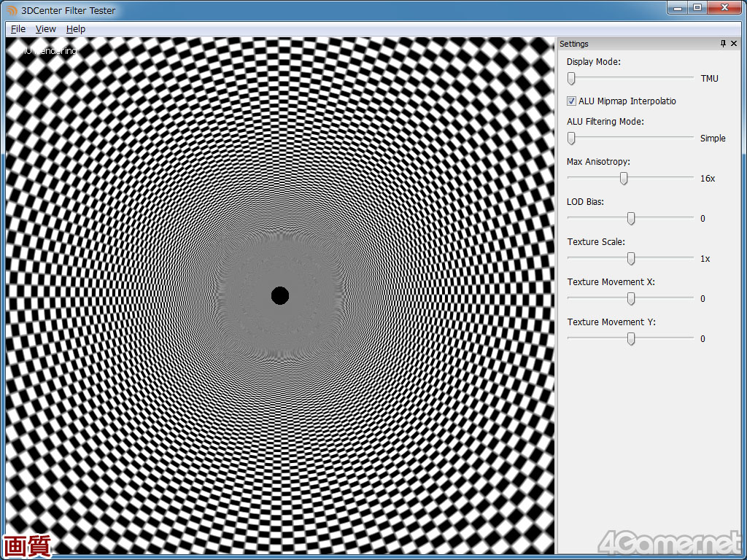Close the Settings panel
Screen dimensions: 747x560
pyautogui.click(x=734, y=44)
